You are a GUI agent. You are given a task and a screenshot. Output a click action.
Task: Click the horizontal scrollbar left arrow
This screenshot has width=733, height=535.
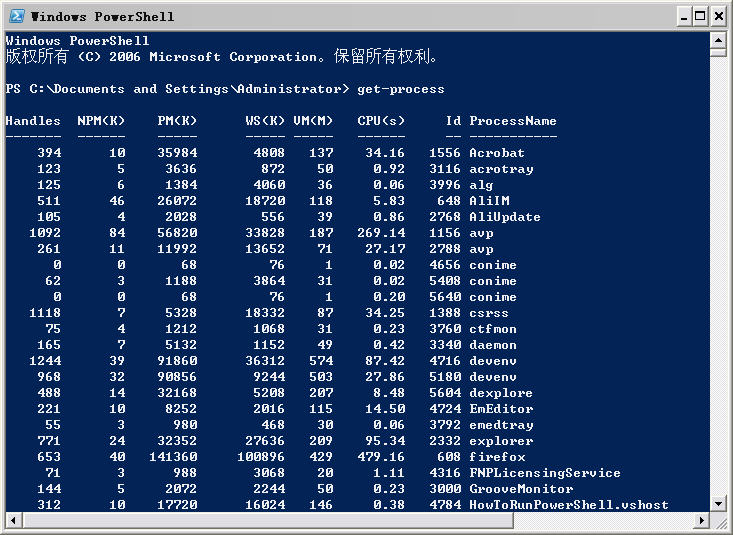pos(13,520)
